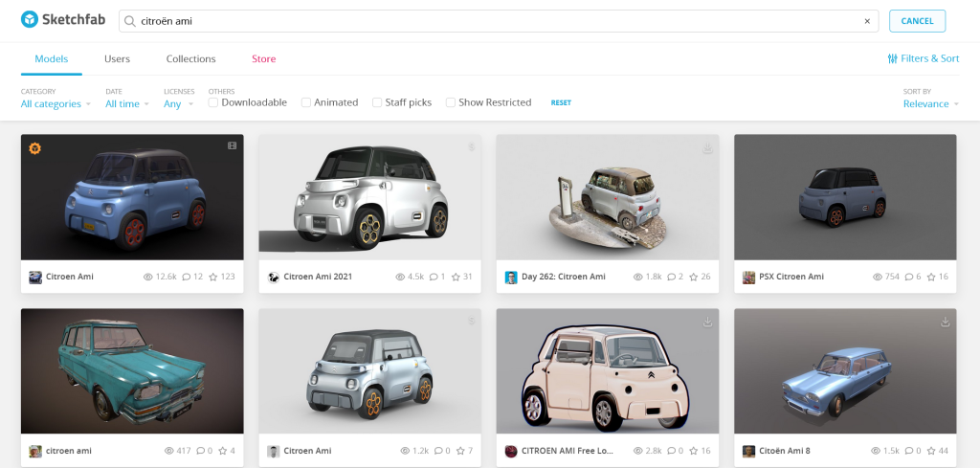980x468 pixels.
Task: Click the store dollar badge on the Citroen Ami 2021 card
Action: click(472, 147)
